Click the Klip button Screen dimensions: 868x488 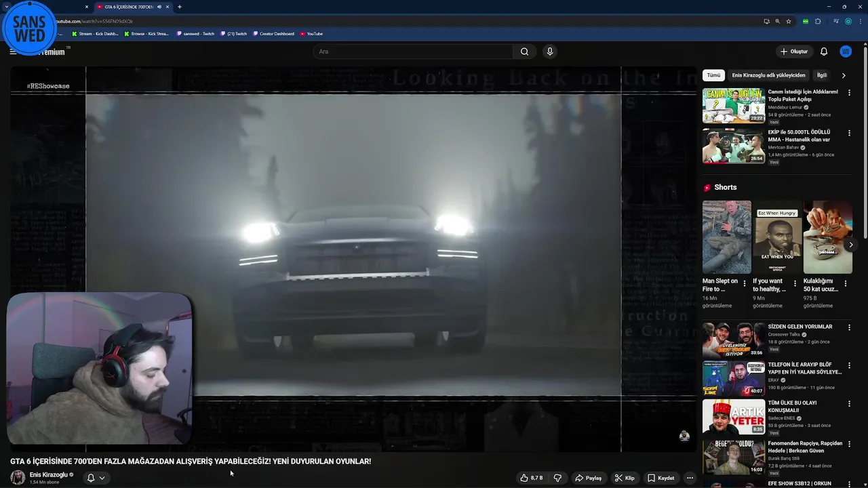[x=625, y=478]
